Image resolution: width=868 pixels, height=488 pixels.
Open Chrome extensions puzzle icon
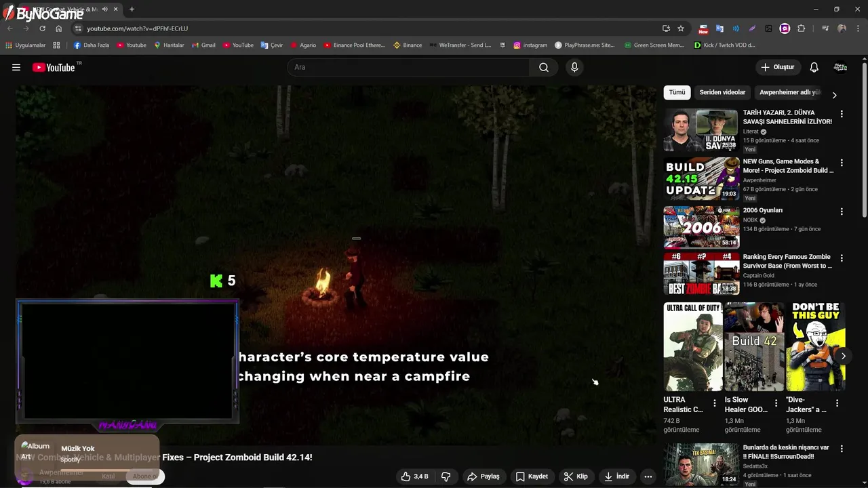[802, 28]
